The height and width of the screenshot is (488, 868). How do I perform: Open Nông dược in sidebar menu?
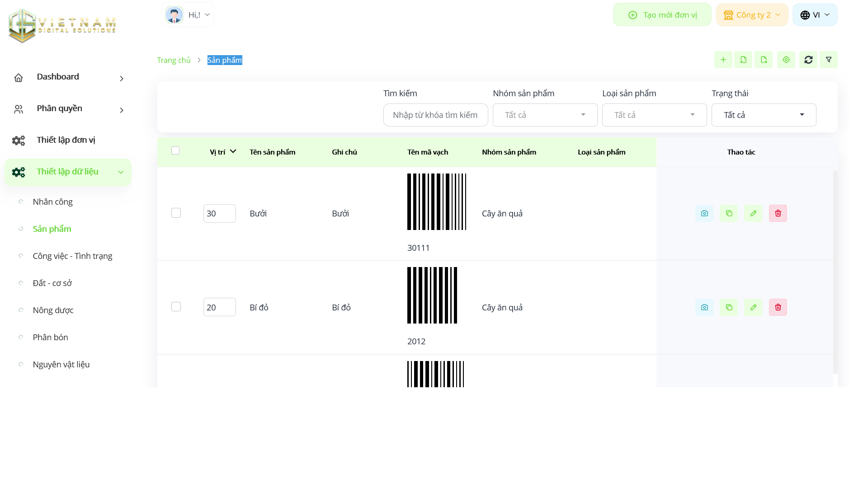(53, 310)
